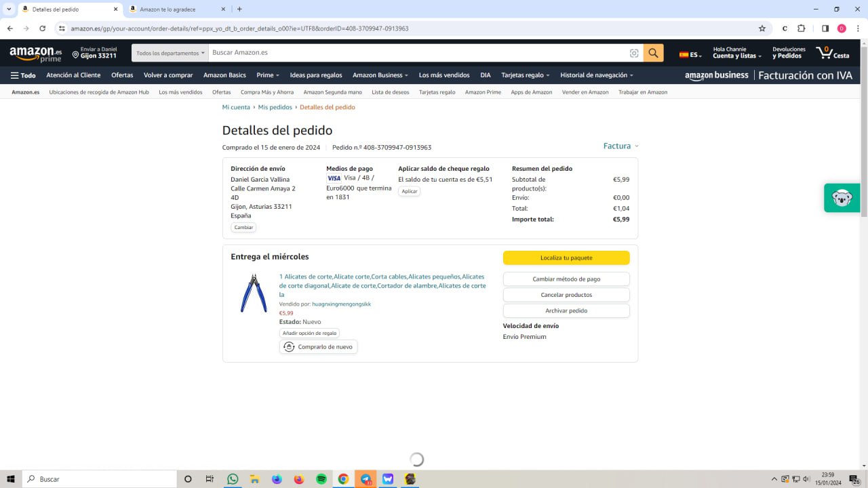Viewport: 868px width, 488px height.
Task: Open the ES language selector
Action: tap(692, 55)
